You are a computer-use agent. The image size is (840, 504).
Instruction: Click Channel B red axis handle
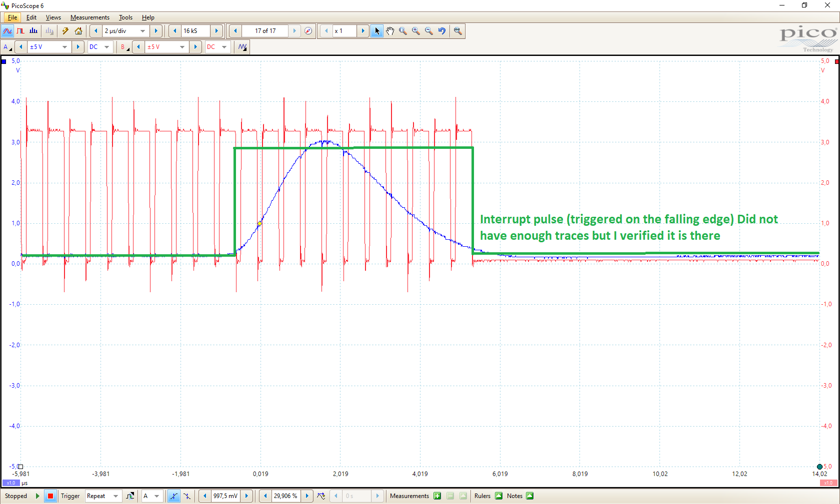[837, 61]
